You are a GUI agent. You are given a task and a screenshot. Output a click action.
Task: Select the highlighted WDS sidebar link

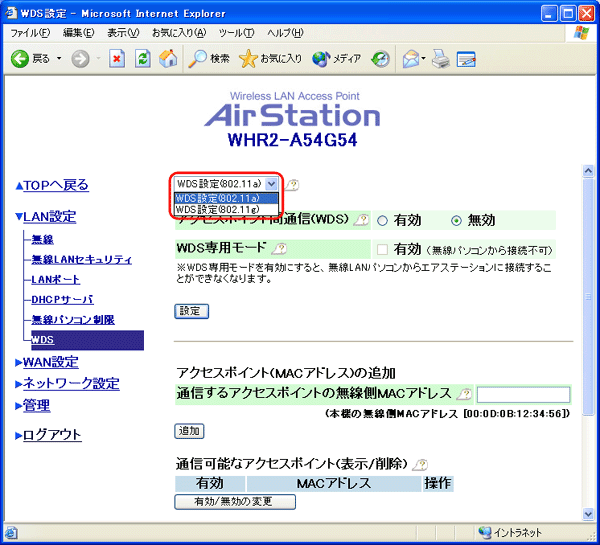coord(42,340)
